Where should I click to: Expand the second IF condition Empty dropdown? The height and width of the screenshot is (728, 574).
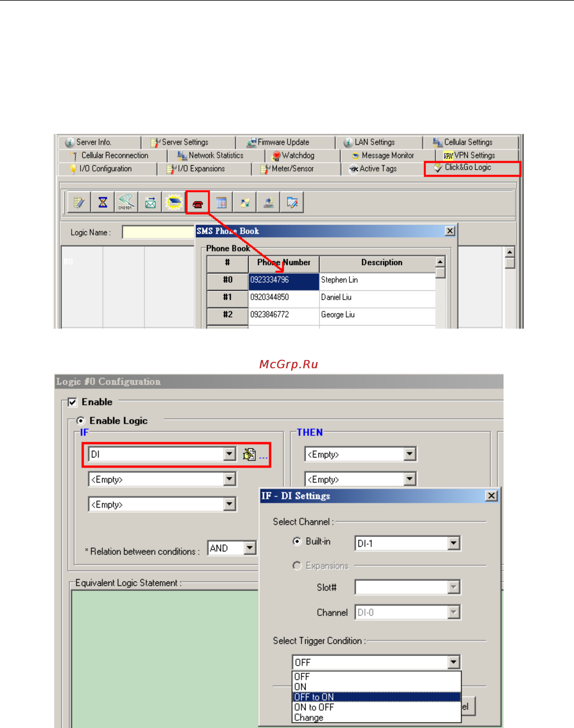(229, 479)
